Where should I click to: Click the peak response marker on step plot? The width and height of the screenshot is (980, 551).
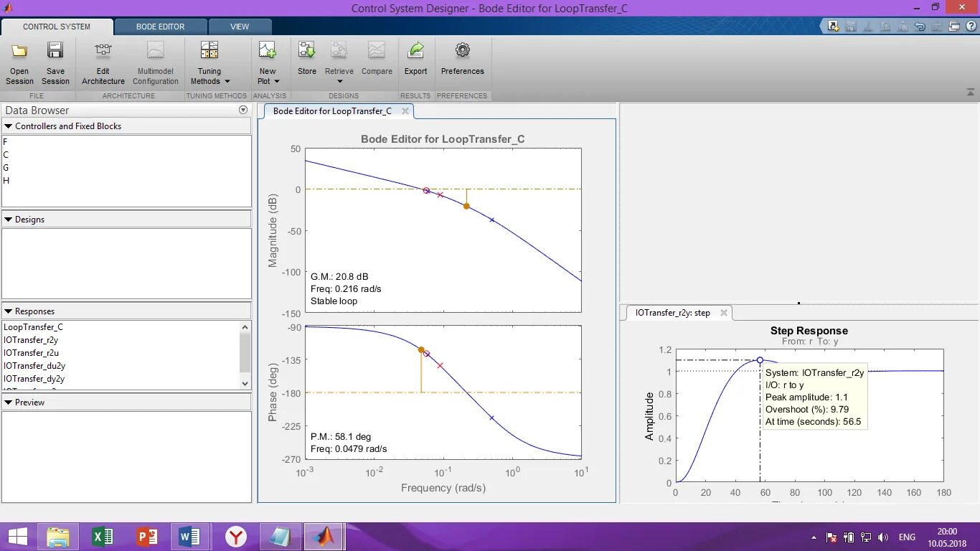760,360
